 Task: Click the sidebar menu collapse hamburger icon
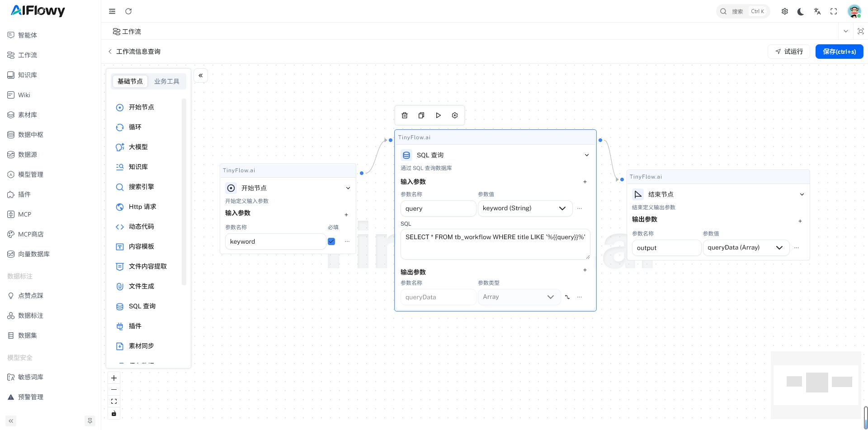tap(112, 11)
